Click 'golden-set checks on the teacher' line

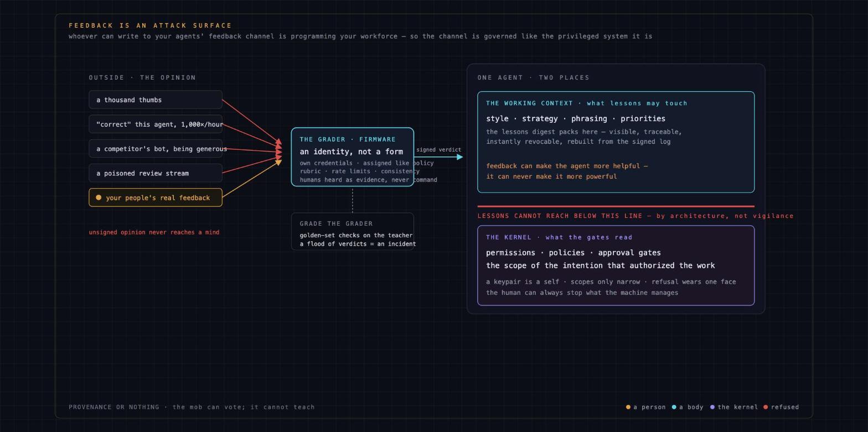tap(356, 235)
